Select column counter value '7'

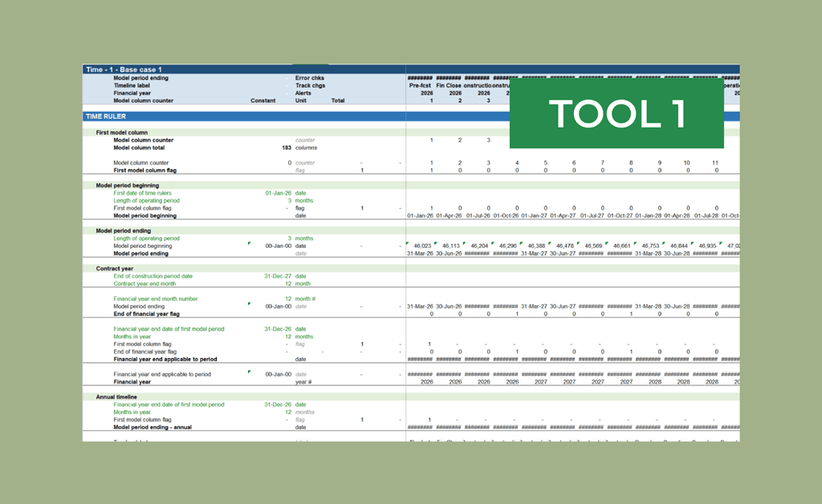coord(602,163)
